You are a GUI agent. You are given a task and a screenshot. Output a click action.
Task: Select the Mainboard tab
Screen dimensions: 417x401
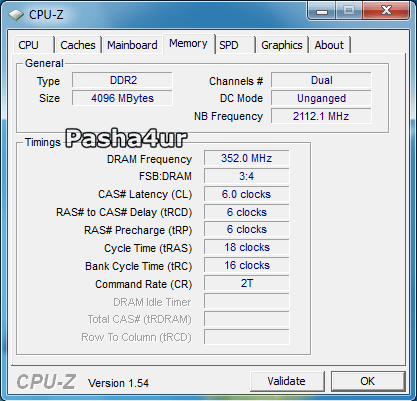[x=132, y=45]
